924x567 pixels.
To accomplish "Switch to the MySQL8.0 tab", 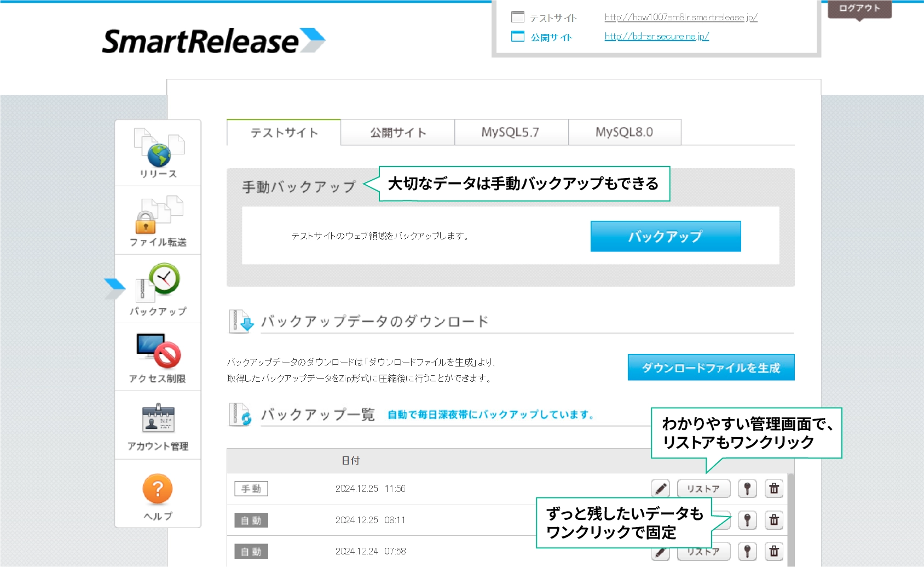I will coord(625,132).
